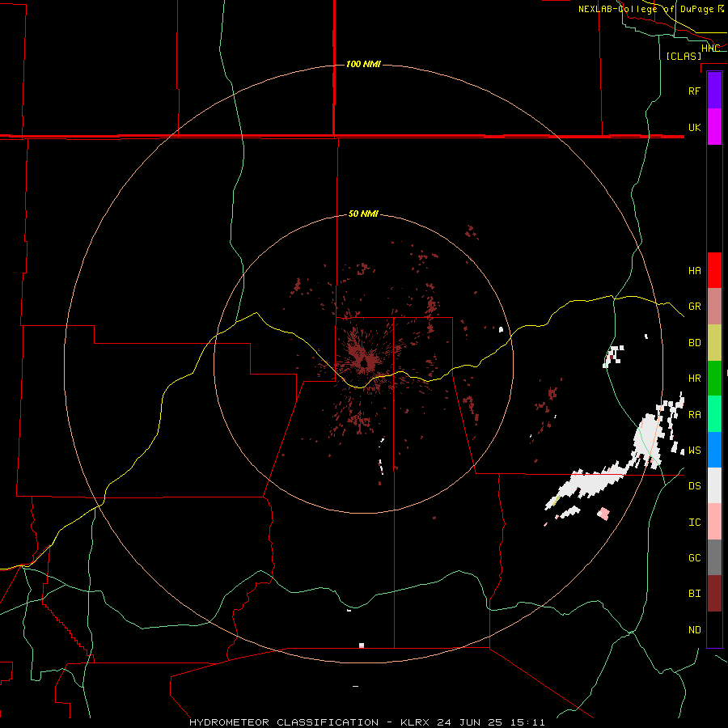Pick the RA light green swatch
This screenshot has height=728, width=728.
click(714, 414)
